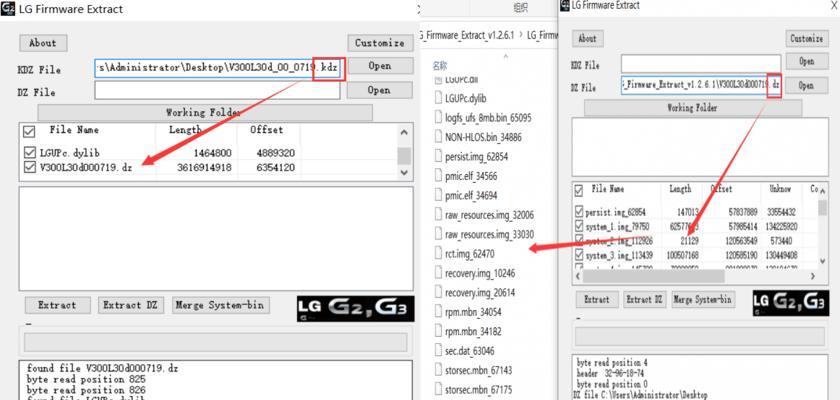Click Merge System-bin in left window
Viewport: 840px width, 400px height.
pos(221,305)
